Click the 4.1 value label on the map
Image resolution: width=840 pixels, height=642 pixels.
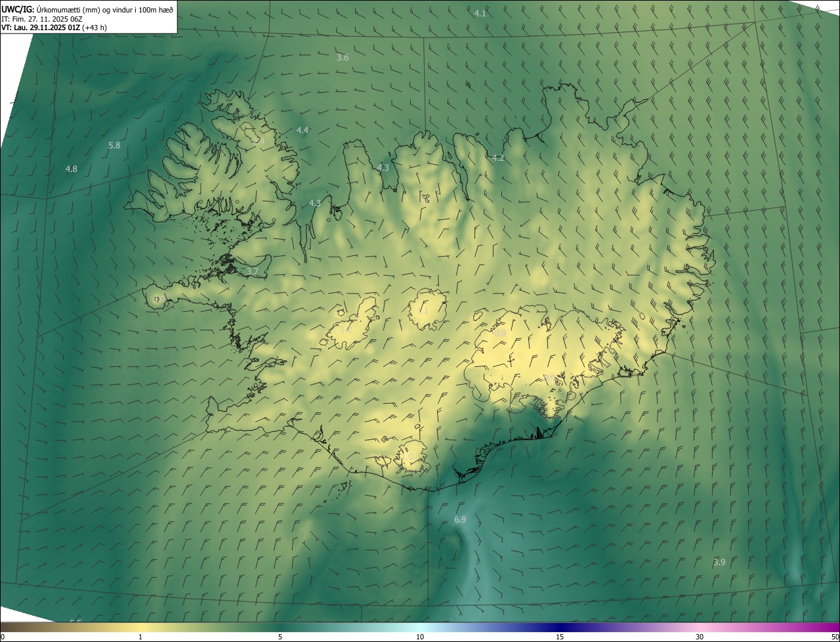pos(480,13)
